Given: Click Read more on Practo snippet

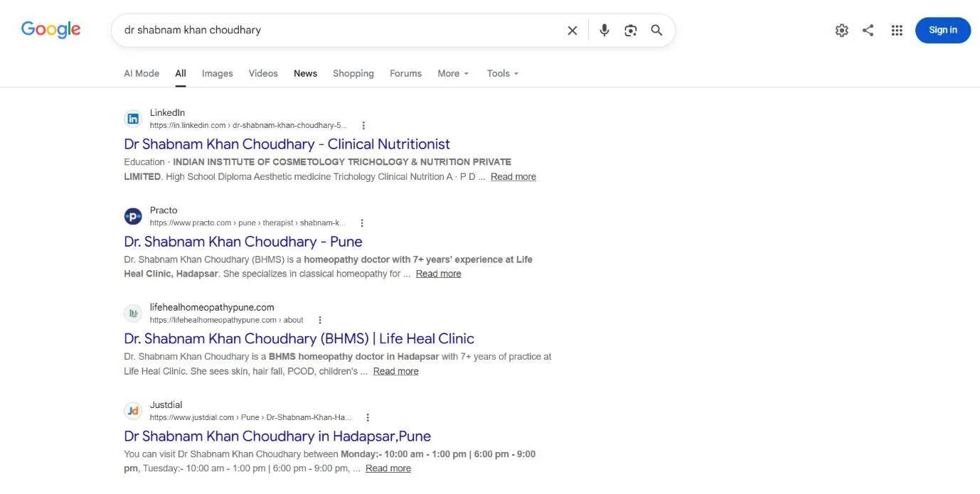Looking at the screenshot, I should tap(439, 274).
